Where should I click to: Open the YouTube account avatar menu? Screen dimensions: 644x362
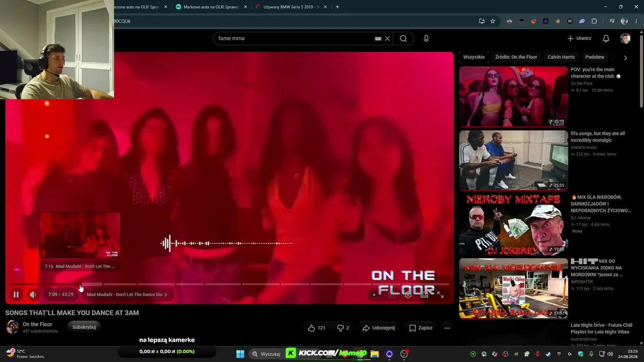click(625, 38)
